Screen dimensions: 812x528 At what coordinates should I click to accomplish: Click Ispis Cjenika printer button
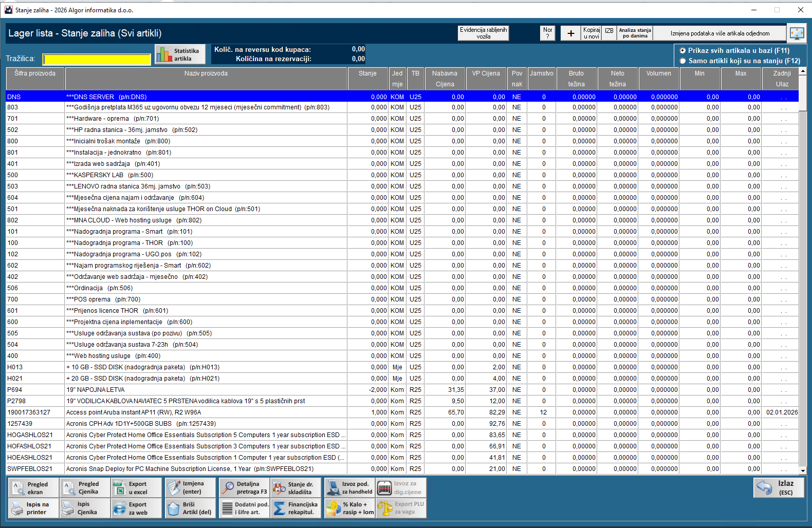pos(85,508)
